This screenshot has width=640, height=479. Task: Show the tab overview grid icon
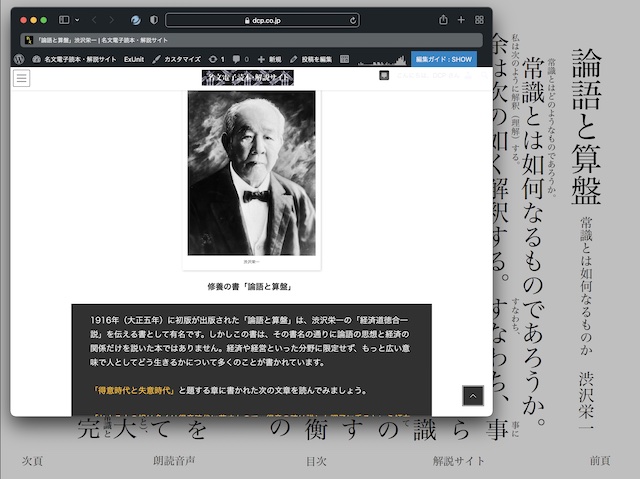pos(479,20)
